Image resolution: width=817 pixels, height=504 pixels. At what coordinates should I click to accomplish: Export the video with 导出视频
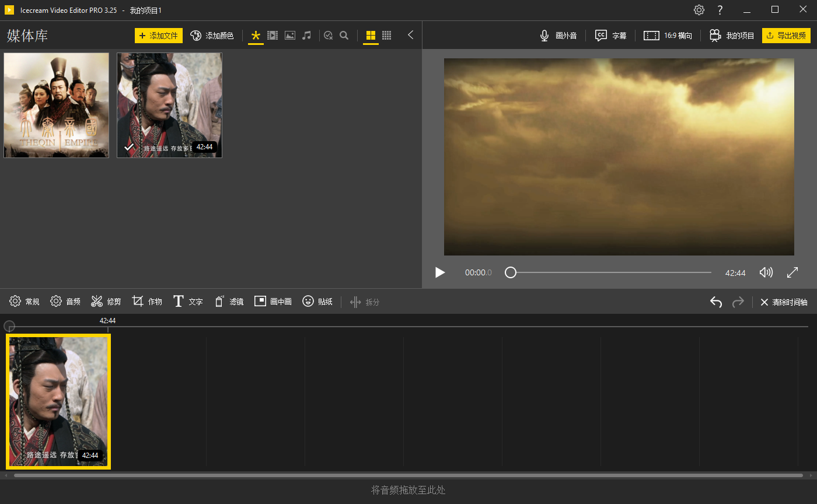click(786, 35)
